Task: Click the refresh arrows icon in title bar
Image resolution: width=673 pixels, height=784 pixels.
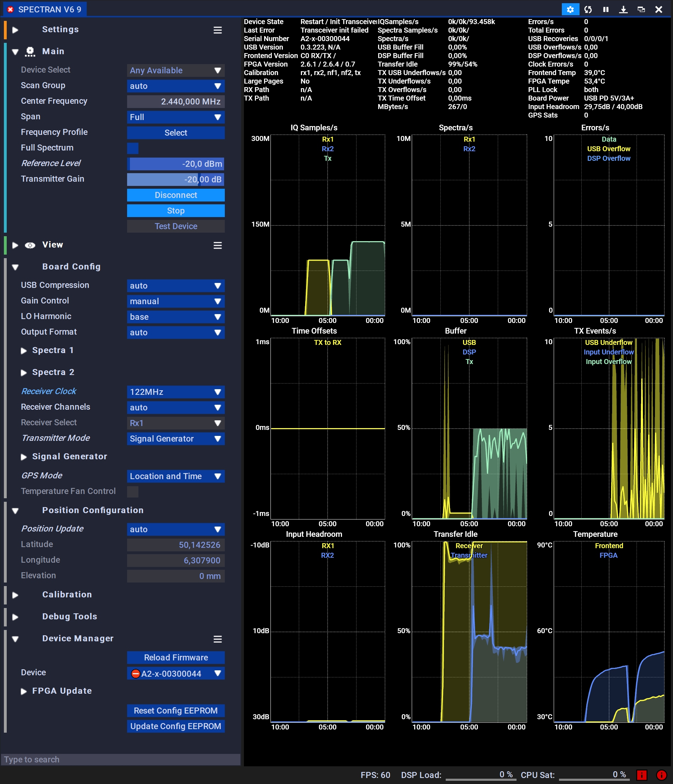Action: pos(588,10)
